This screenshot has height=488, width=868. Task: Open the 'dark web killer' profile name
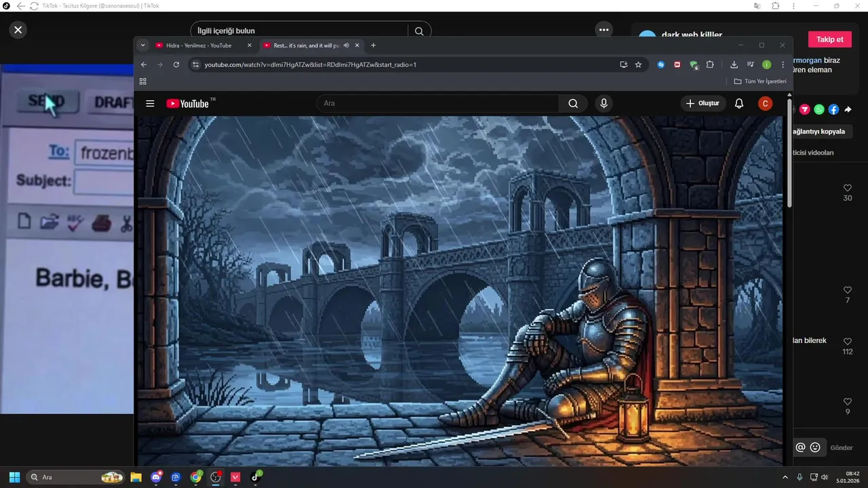692,35
